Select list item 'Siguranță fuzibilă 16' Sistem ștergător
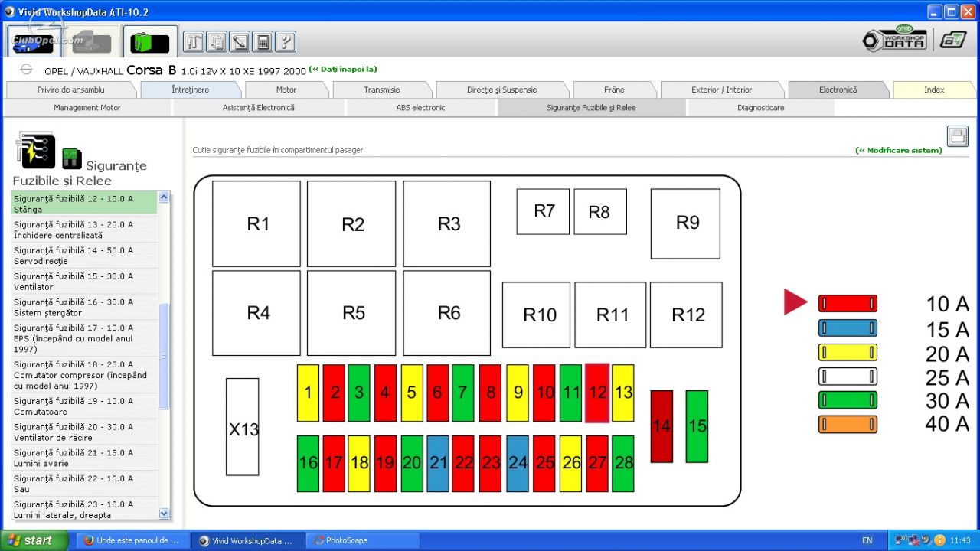 pyautogui.click(x=84, y=308)
